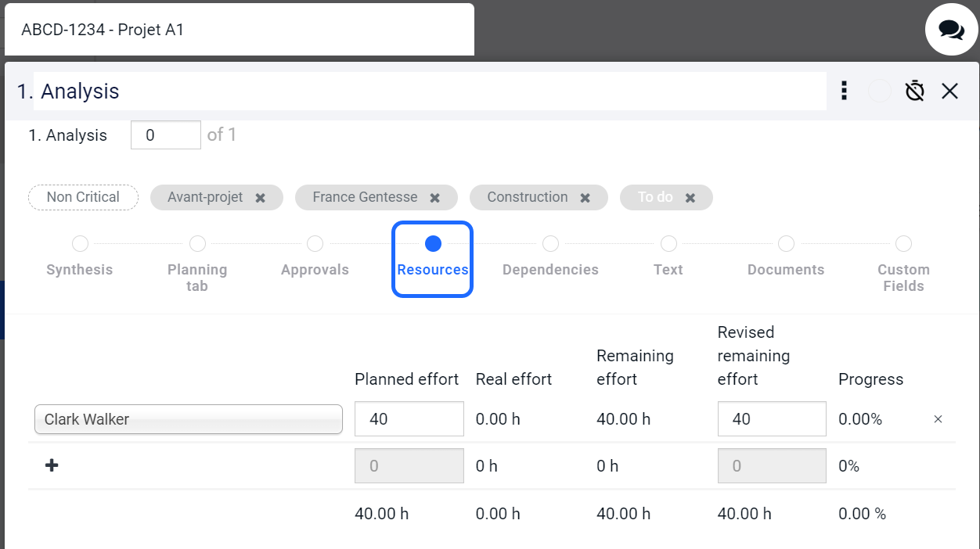Viewport: 980px width, 549px height.
Task: Click the total planned effort 40.00 h
Action: 381,514
